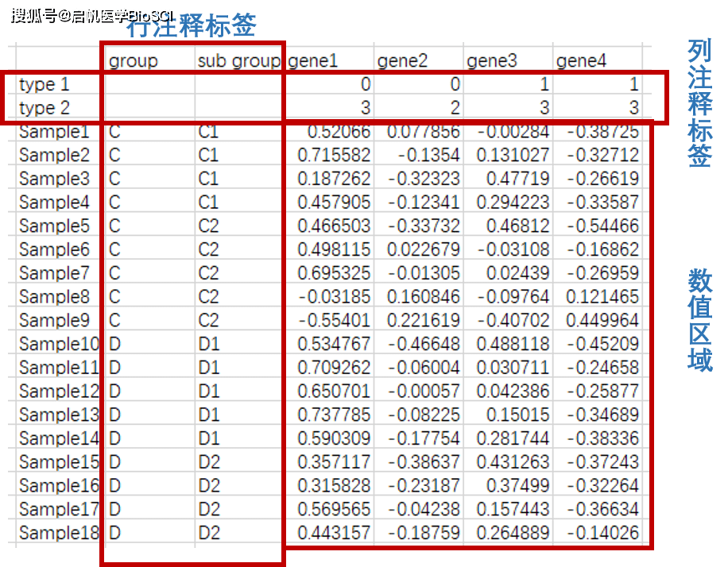Image resolution: width=728 pixels, height=567 pixels.
Task: Click the Sample9 row label
Action: [x=54, y=321]
